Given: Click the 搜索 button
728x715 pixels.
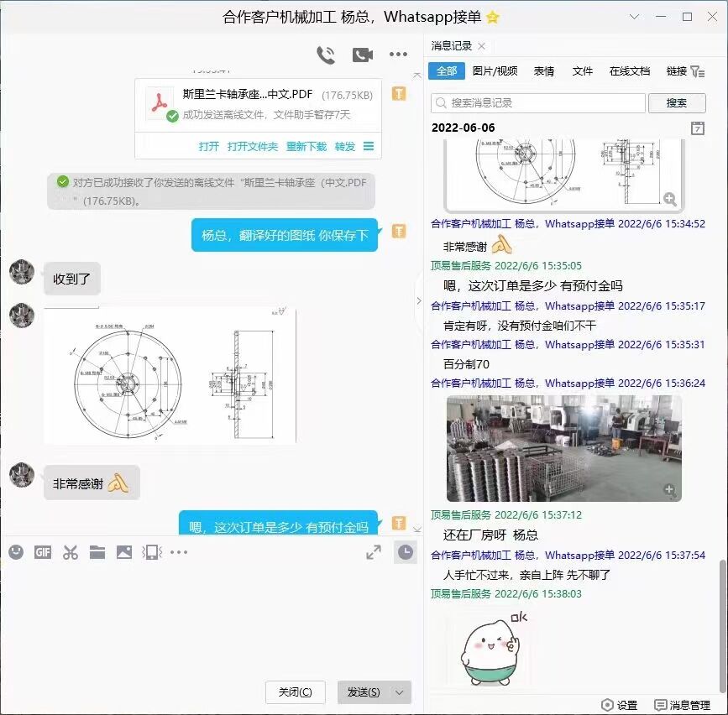Looking at the screenshot, I should tap(676, 103).
